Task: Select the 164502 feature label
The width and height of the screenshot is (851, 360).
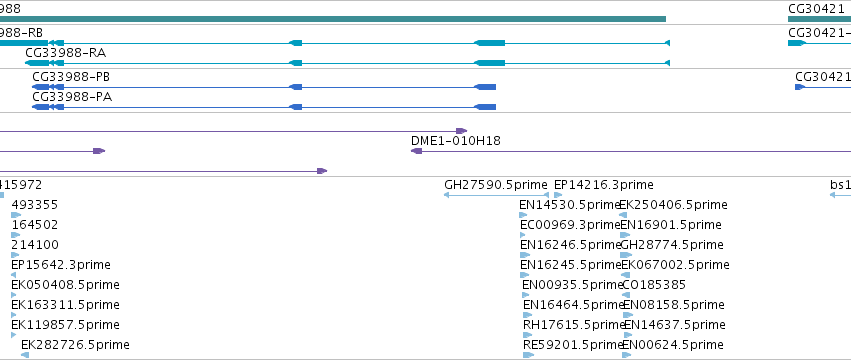Action: coord(35,225)
